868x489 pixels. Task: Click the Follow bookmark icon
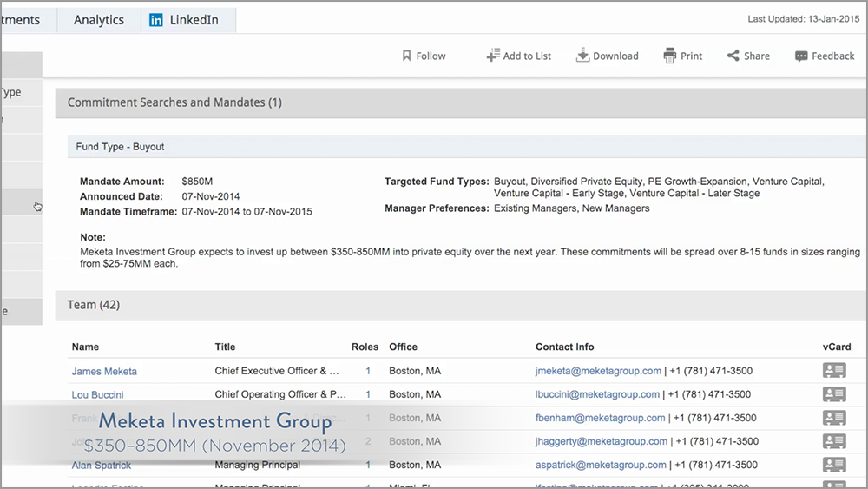406,56
